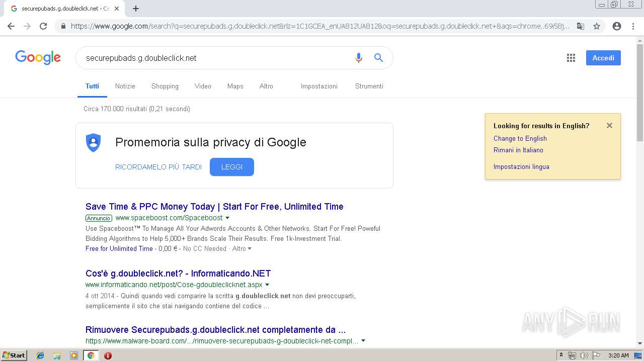This screenshot has width=644, height=362.
Task: Click Rimani in Italiano link
Action: point(518,150)
